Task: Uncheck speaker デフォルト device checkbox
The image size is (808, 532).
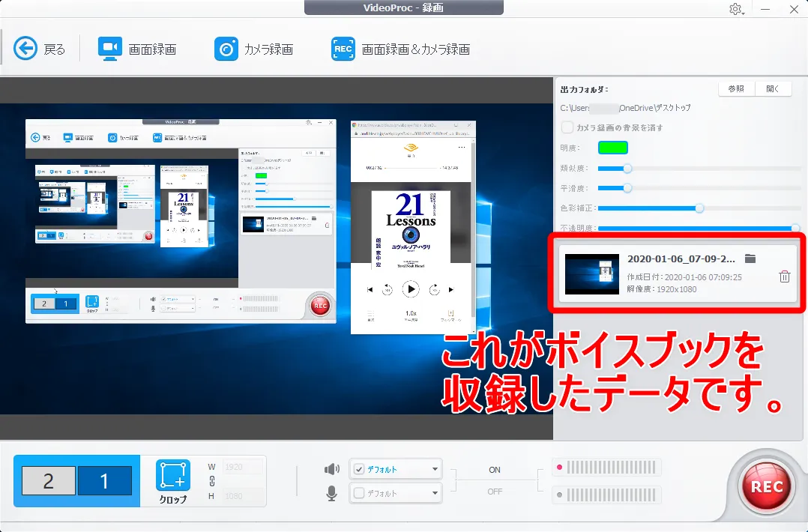Action: 359,469
